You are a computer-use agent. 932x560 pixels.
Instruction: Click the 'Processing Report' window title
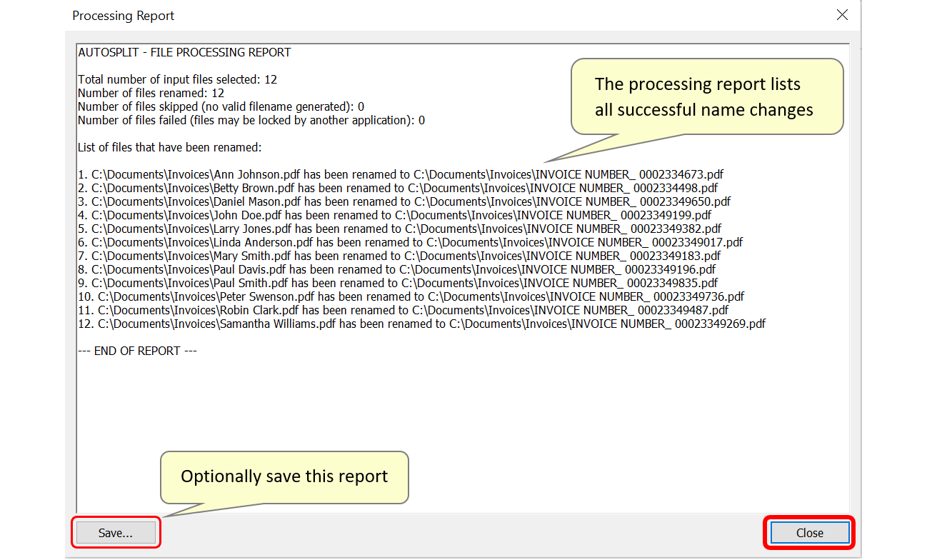124,16
